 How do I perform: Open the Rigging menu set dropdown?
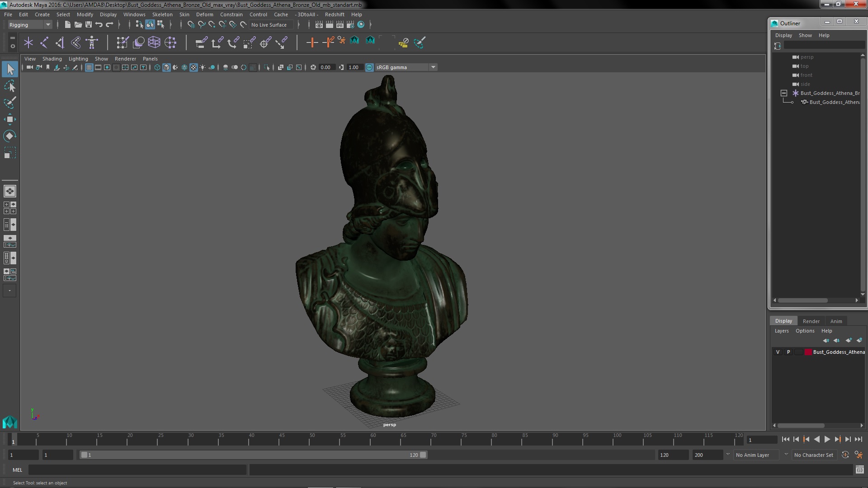(30, 25)
